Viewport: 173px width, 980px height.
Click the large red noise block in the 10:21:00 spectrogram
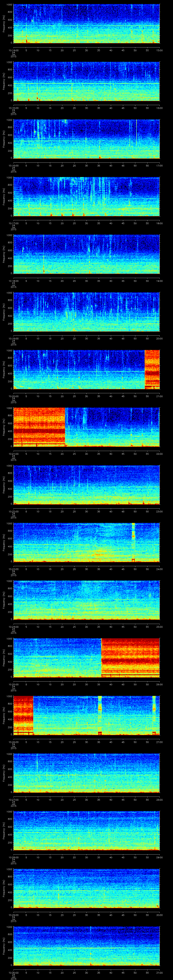pos(39,427)
